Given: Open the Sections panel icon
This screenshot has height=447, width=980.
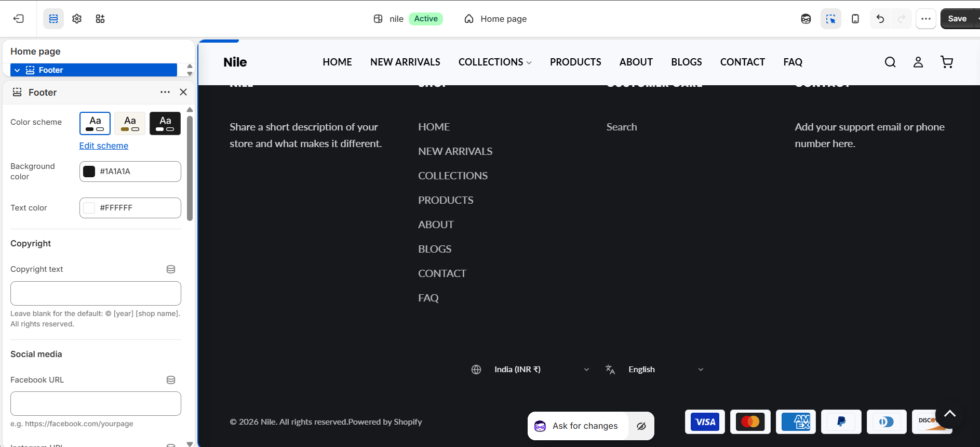Looking at the screenshot, I should 53,19.
